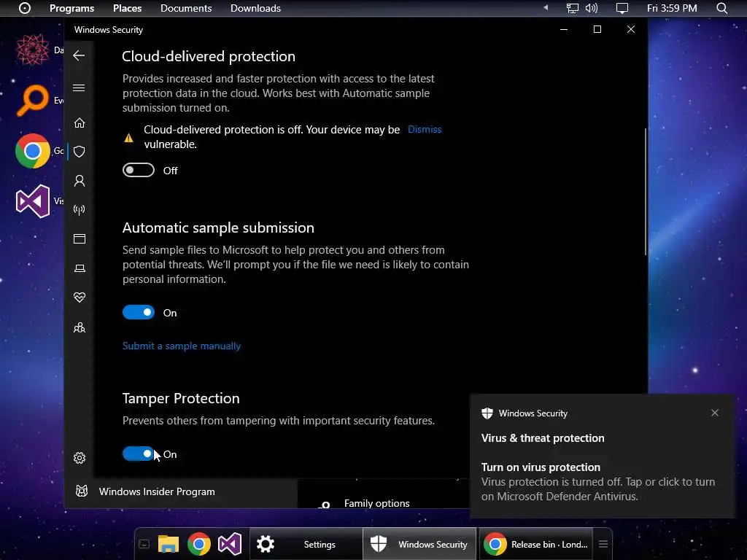
Task: Open the Places menu
Action: [127, 8]
